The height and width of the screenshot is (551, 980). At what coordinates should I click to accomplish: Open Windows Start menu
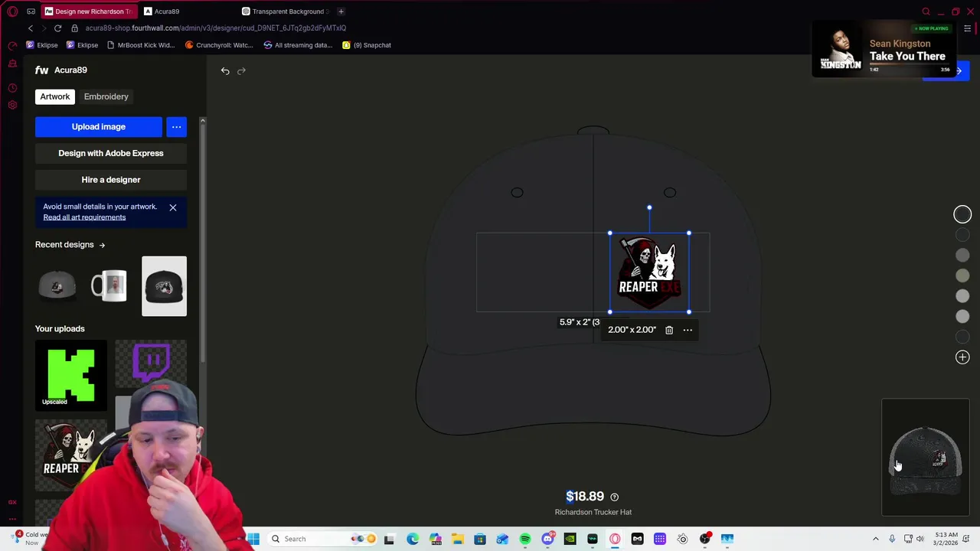click(253, 539)
